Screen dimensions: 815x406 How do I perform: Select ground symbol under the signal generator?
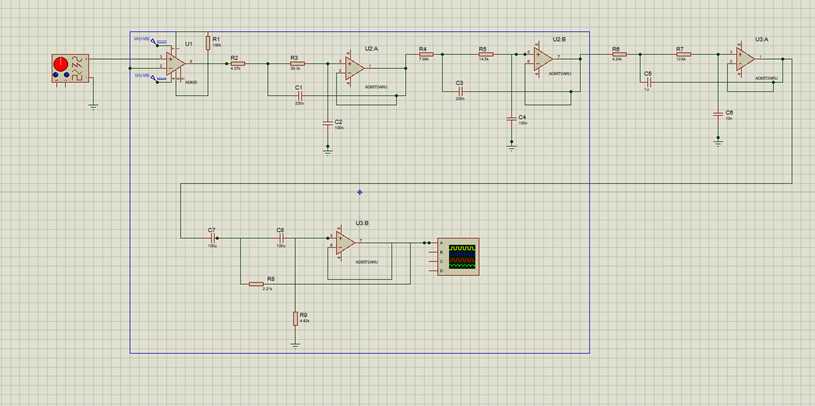pos(93,106)
